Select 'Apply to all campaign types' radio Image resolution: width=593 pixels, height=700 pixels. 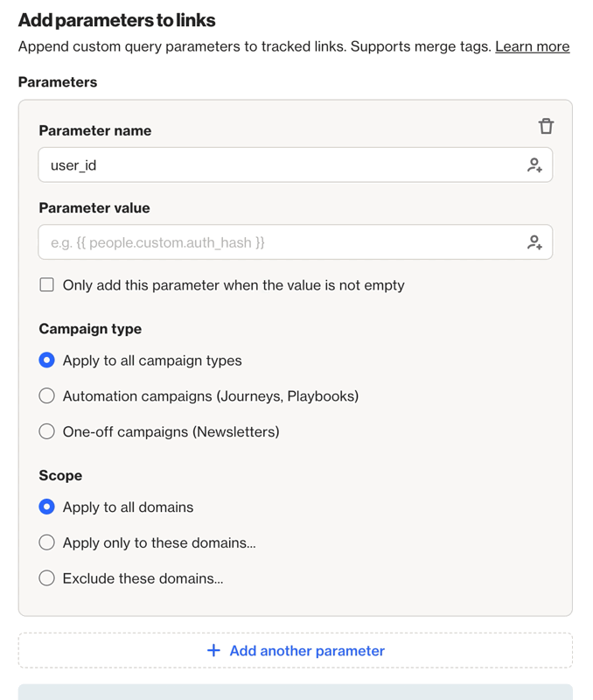(47, 360)
